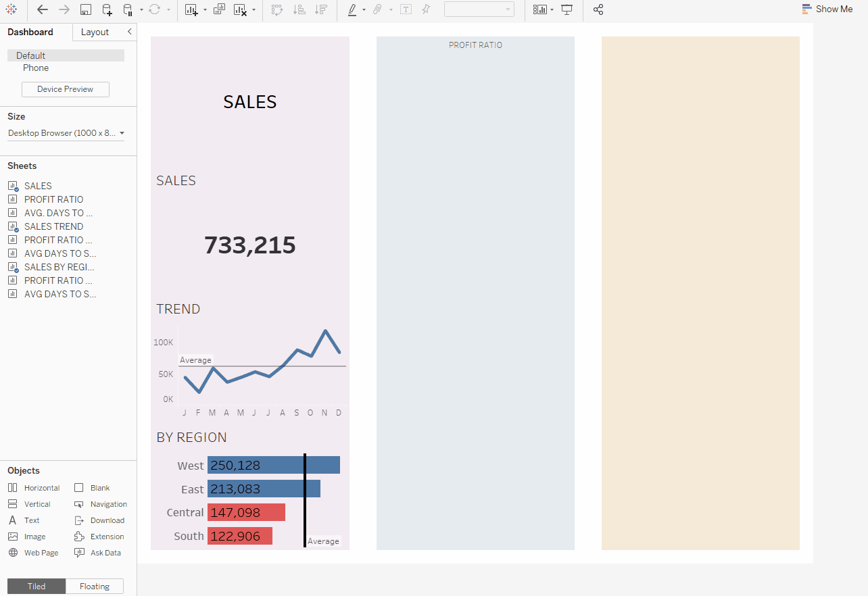Switch to the Dashboard tab
The width and height of the screenshot is (868, 596).
tap(30, 32)
